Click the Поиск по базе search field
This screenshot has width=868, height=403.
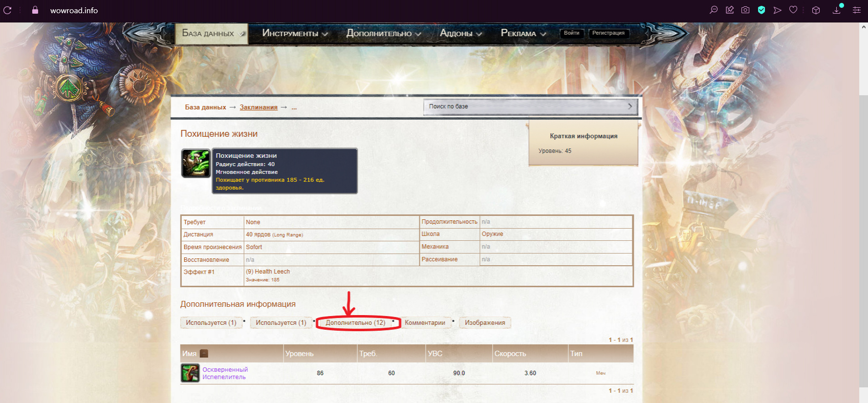(x=525, y=106)
